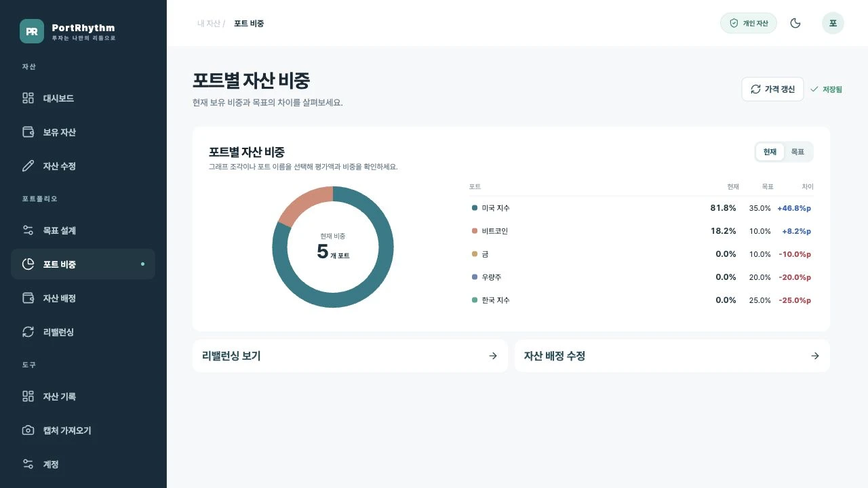Image resolution: width=868 pixels, height=488 pixels.
Task: Click the camera icon for 캡처 가져오기
Action: (x=28, y=430)
